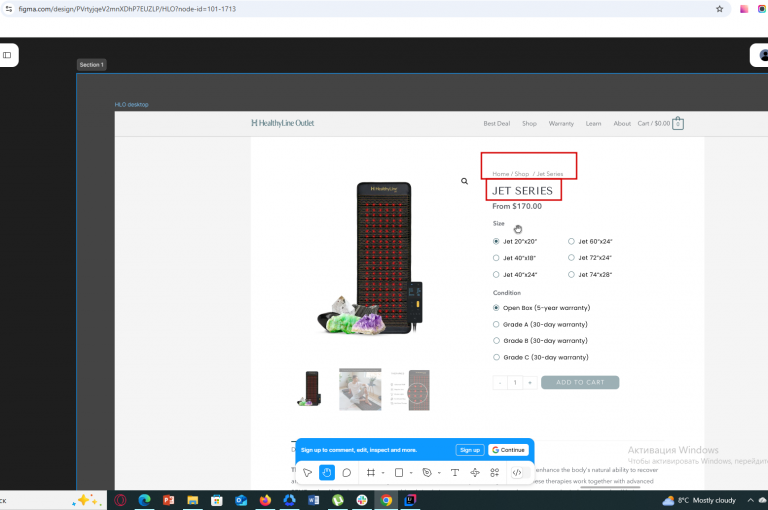The image size is (768, 510).
Task: Click the sidebar panel toggle icon
Action: 7,55
